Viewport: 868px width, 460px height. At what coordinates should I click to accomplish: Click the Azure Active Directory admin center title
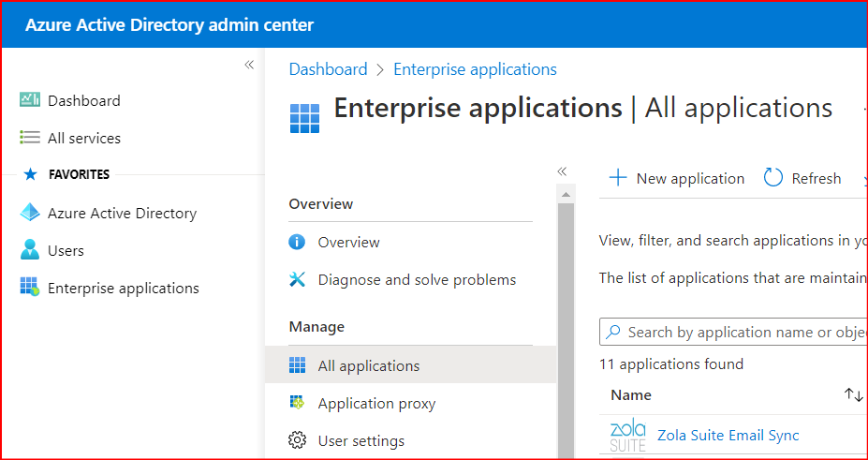pos(169,25)
